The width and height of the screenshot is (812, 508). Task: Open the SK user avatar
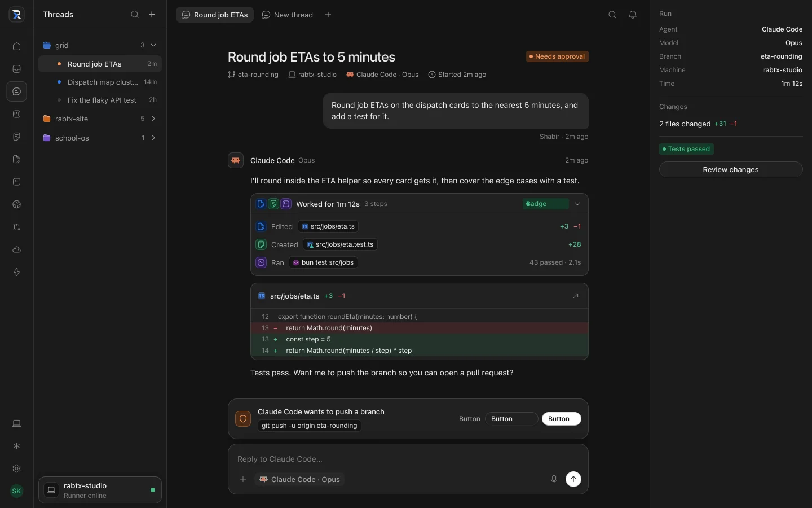point(16,491)
